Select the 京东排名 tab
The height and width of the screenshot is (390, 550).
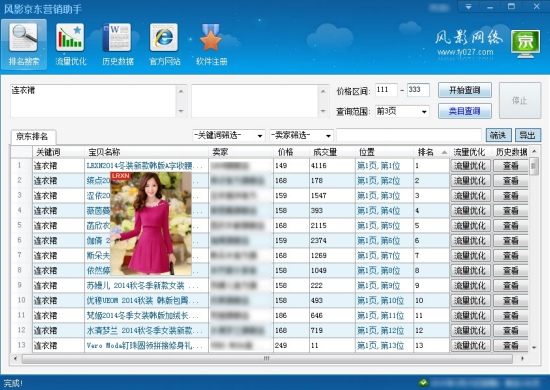pos(33,136)
